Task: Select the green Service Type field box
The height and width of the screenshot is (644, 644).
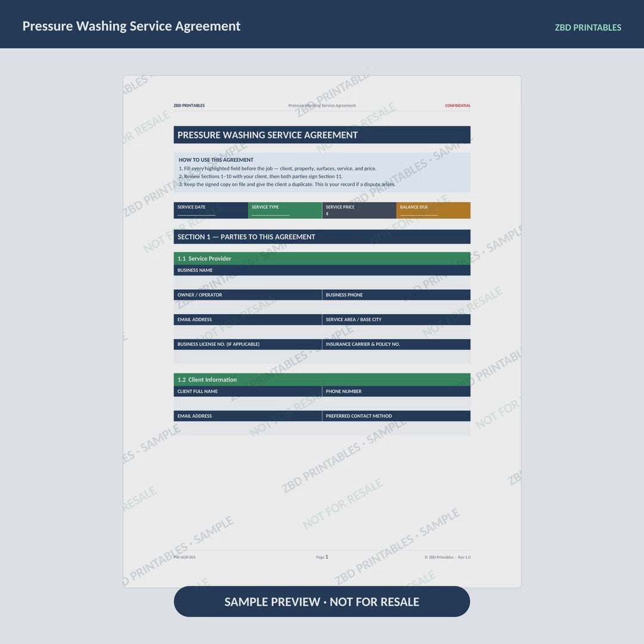Action: [285, 210]
